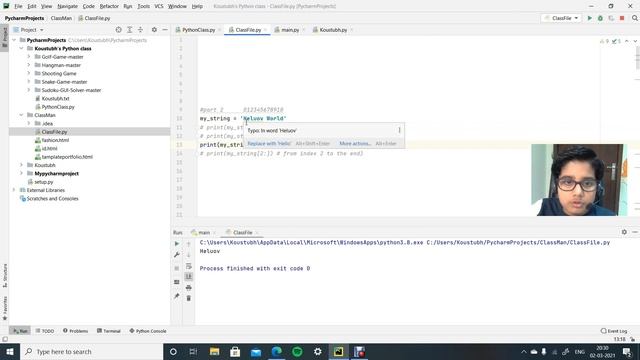Viewport: 640px width, 360px height.
Task: Open Search Everywhere magnifier icon
Action: pos(635,18)
